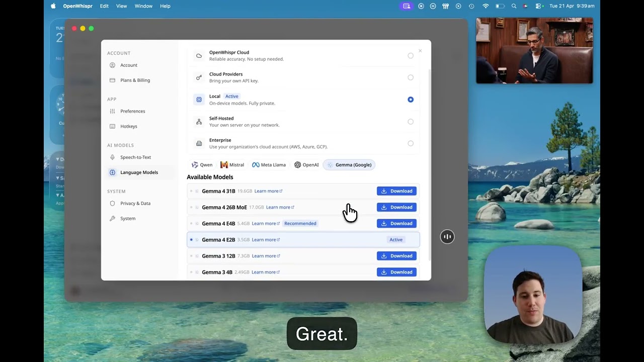Click the Enterprise building icon
This screenshot has height=362, width=644.
[199, 143]
